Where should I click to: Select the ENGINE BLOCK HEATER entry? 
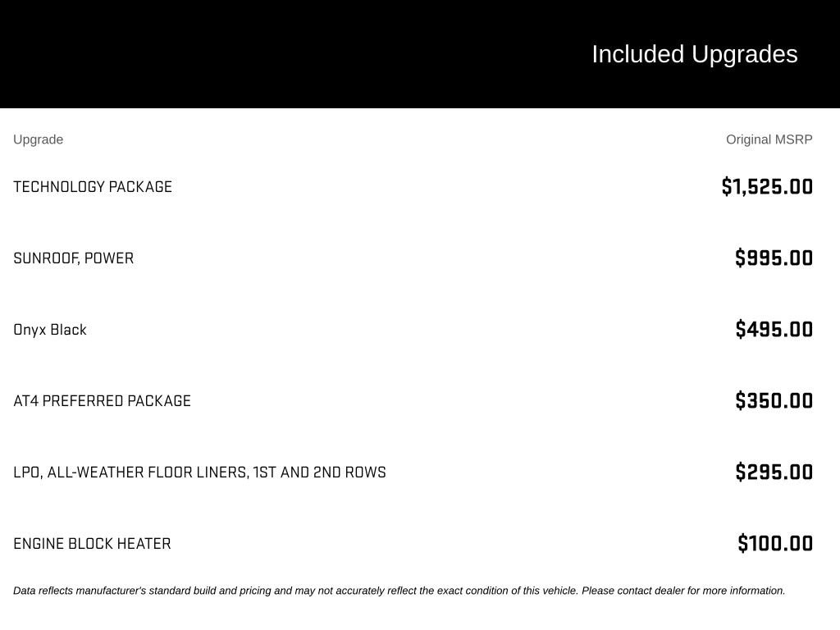92,543
